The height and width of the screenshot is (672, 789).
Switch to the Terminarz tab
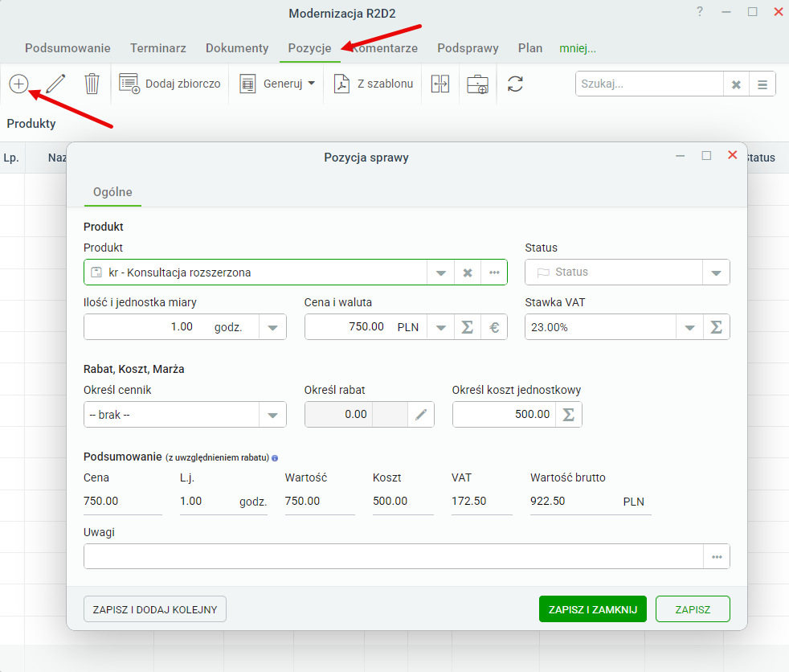(x=158, y=47)
